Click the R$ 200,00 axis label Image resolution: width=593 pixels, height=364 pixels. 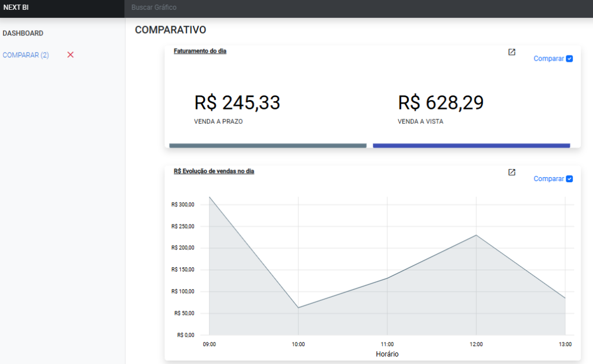click(x=182, y=248)
